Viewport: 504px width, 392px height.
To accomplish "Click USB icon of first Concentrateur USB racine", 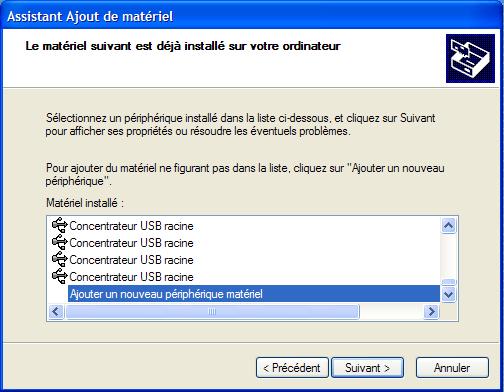I will (60, 225).
